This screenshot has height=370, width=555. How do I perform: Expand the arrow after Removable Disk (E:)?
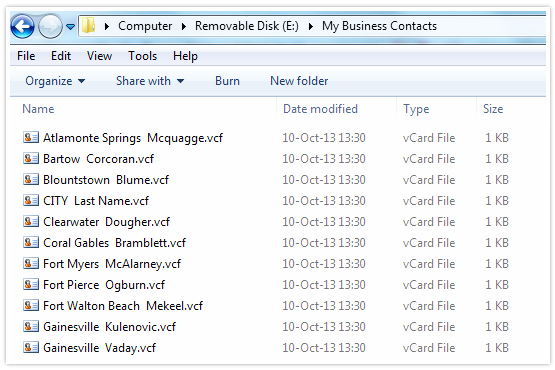click(310, 26)
